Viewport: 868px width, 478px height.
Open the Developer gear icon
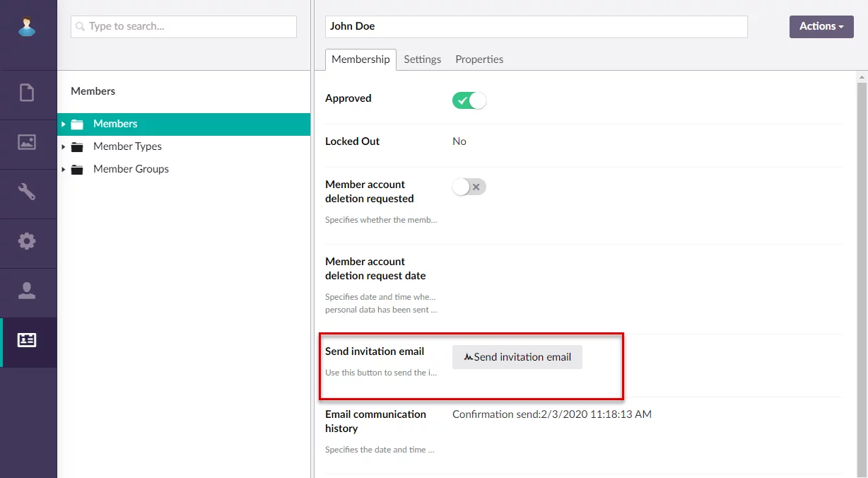pyautogui.click(x=27, y=241)
